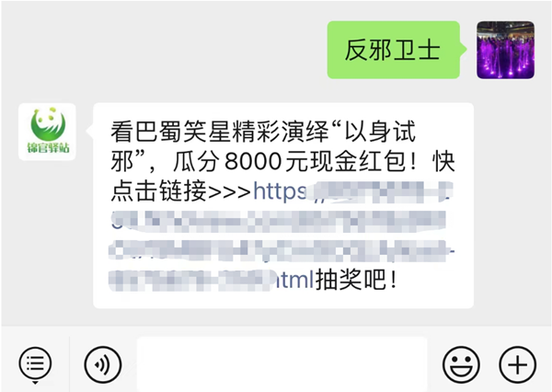This screenshot has height=392, width=552.
Task: Switch to voice input icon
Action: pyautogui.click(x=103, y=364)
